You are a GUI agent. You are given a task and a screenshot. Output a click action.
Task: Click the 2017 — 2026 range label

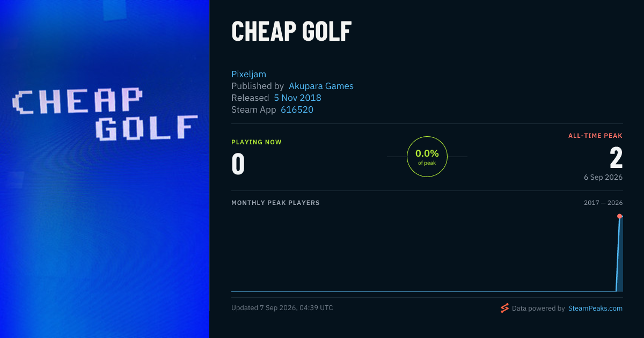point(603,203)
